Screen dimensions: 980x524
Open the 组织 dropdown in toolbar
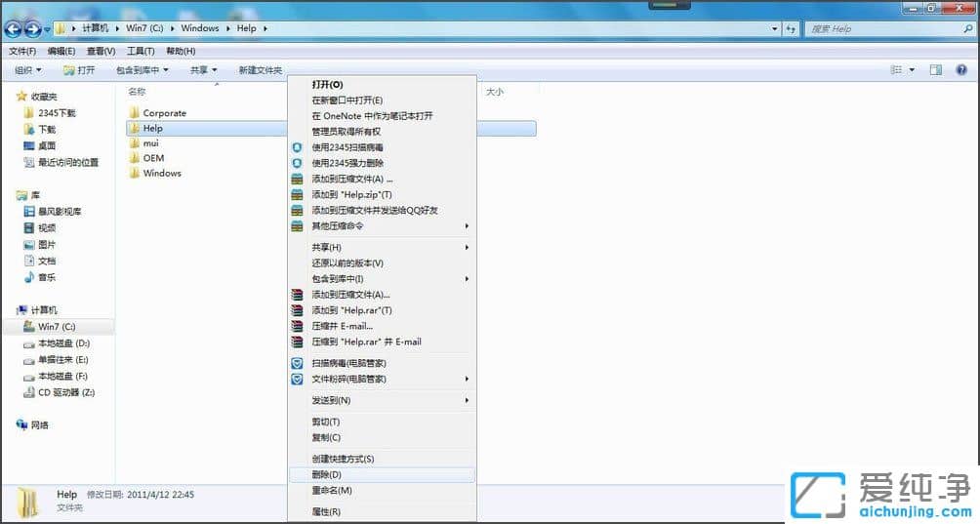tap(28, 70)
